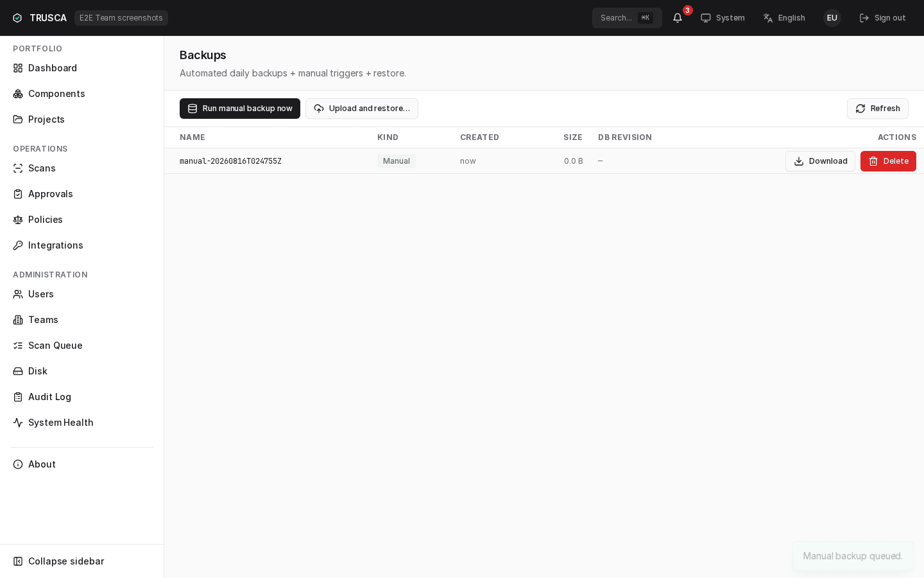
Task: Run manual backup now
Action: [240, 109]
